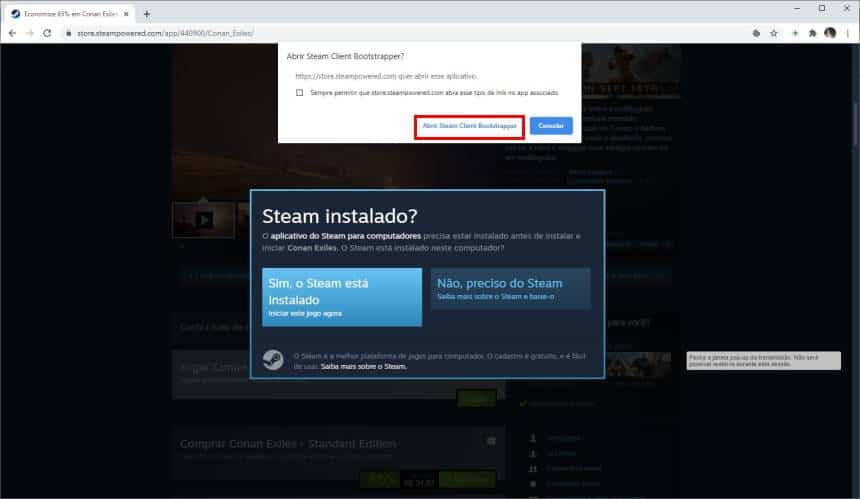Open the Chrome profile avatar

pos(830,33)
